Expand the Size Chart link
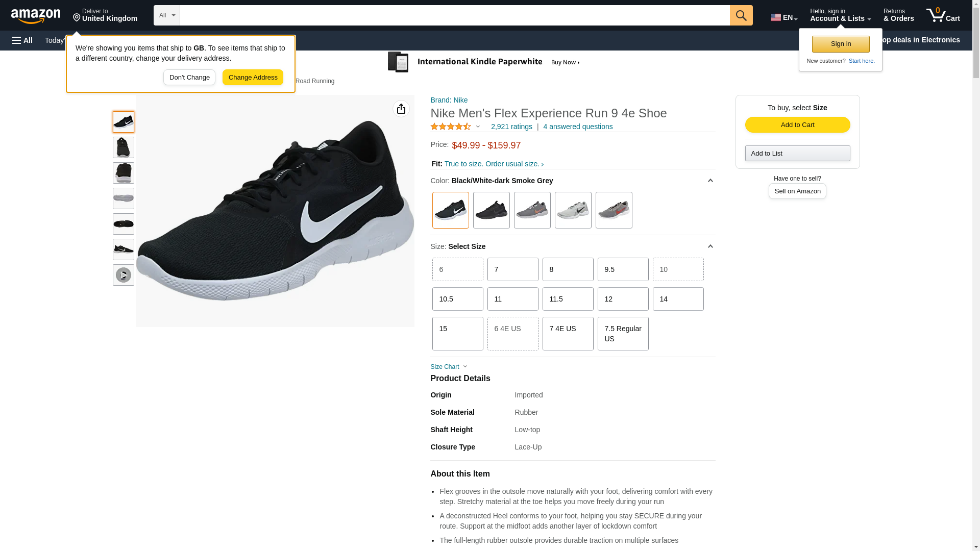Viewport: 980px width, 551px height. 449,367
